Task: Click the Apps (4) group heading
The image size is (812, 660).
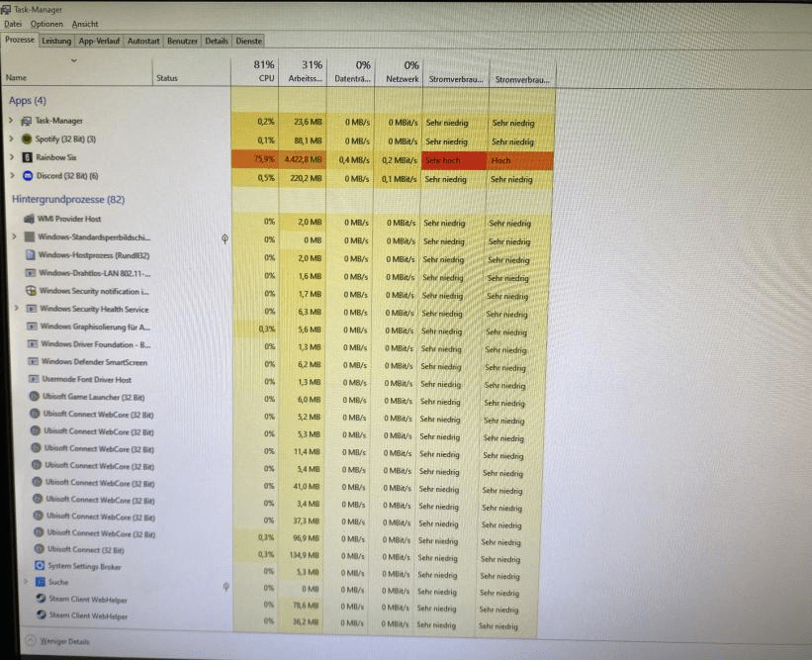Action: point(28,101)
